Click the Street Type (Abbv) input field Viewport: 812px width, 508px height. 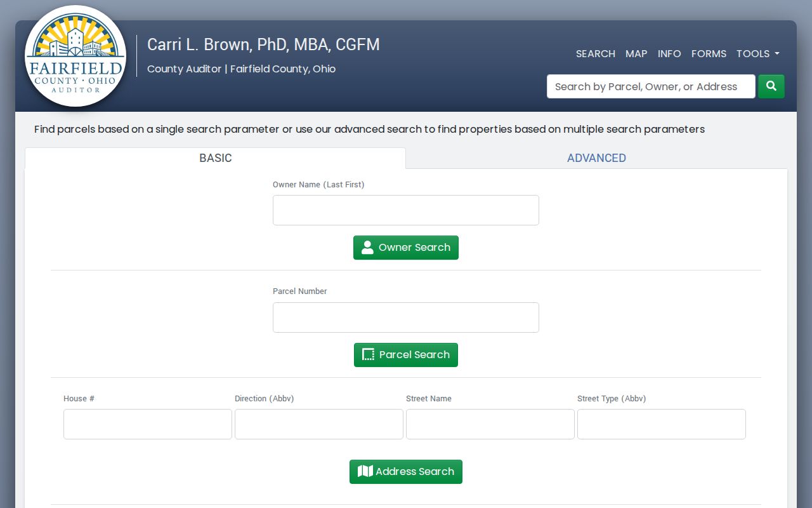pyautogui.click(x=662, y=424)
